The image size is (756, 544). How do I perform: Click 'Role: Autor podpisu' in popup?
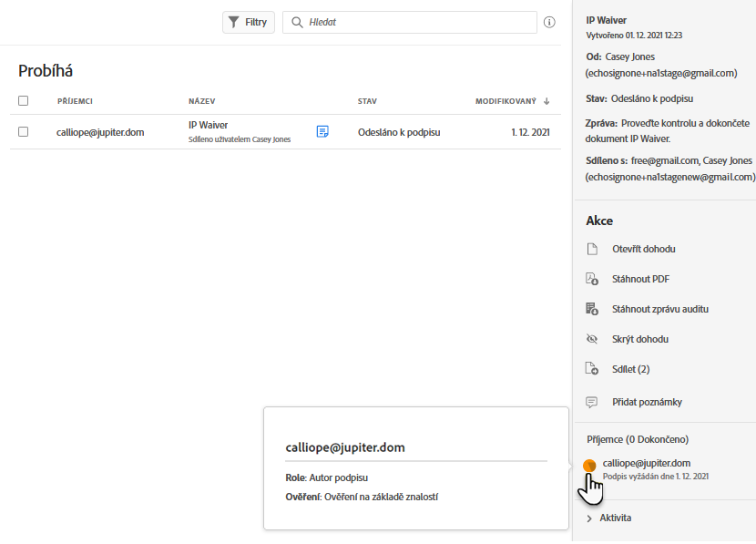326,477
